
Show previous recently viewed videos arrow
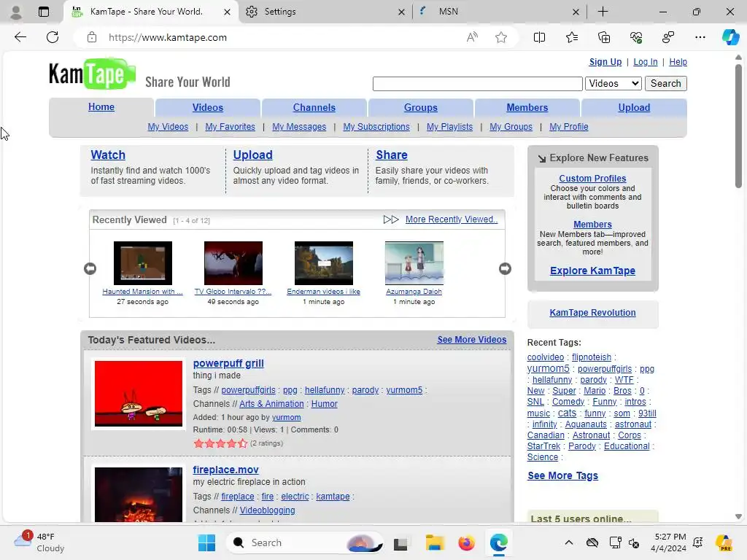[90, 268]
